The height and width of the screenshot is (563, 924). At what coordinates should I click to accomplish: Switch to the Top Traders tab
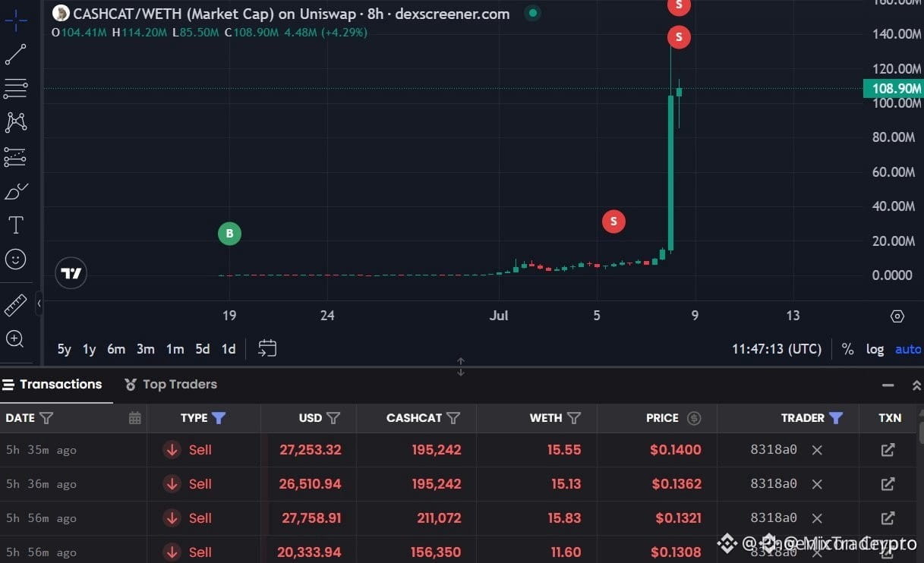click(x=171, y=384)
